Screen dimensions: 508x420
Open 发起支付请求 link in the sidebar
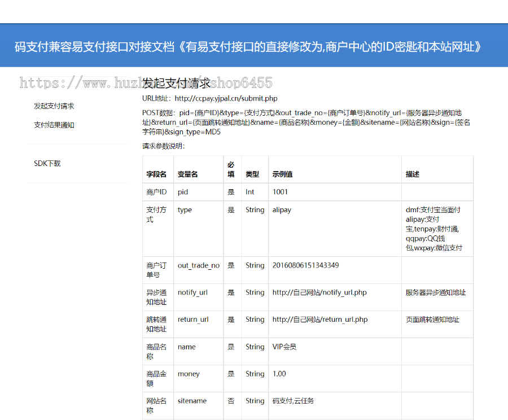54,106
